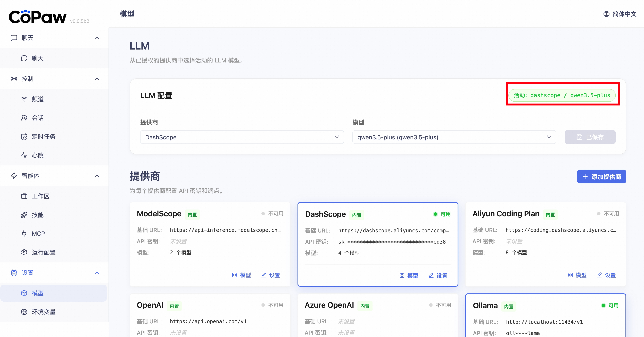The image size is (644, 337).
Task: Open the 提供商 DashScope dropdown
Action: 242,137
